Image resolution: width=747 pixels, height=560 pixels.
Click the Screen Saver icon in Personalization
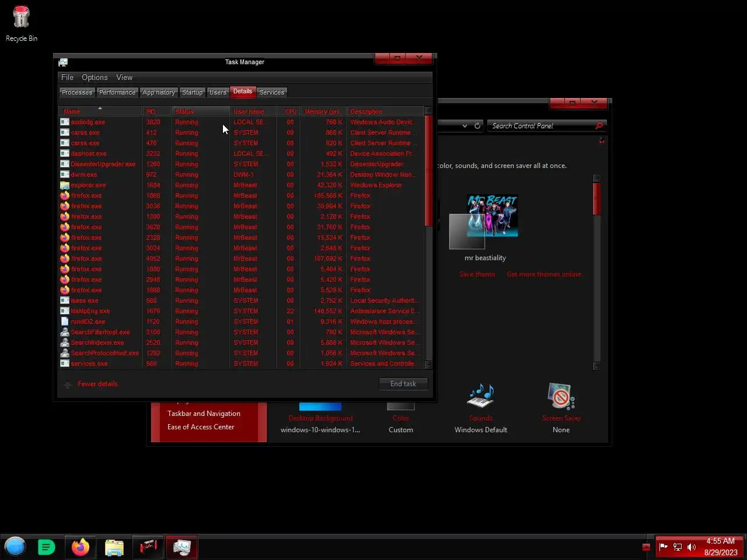(561, 397)
